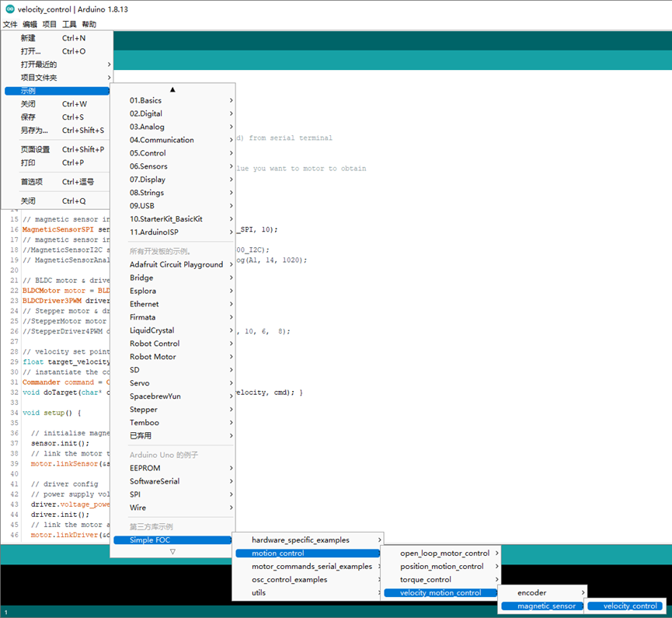Image resolution: width=672 pixels, height=618 pixels.
Task: Open EEPROM examples submenu
Action: point(173,468)
